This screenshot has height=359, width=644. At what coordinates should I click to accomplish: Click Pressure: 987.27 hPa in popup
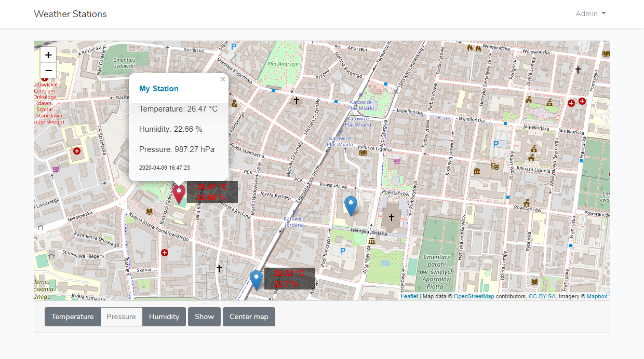coord(177,149)
